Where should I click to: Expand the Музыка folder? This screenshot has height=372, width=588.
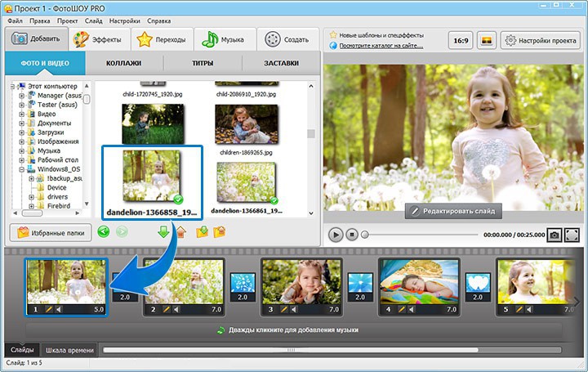pos(22,150)
